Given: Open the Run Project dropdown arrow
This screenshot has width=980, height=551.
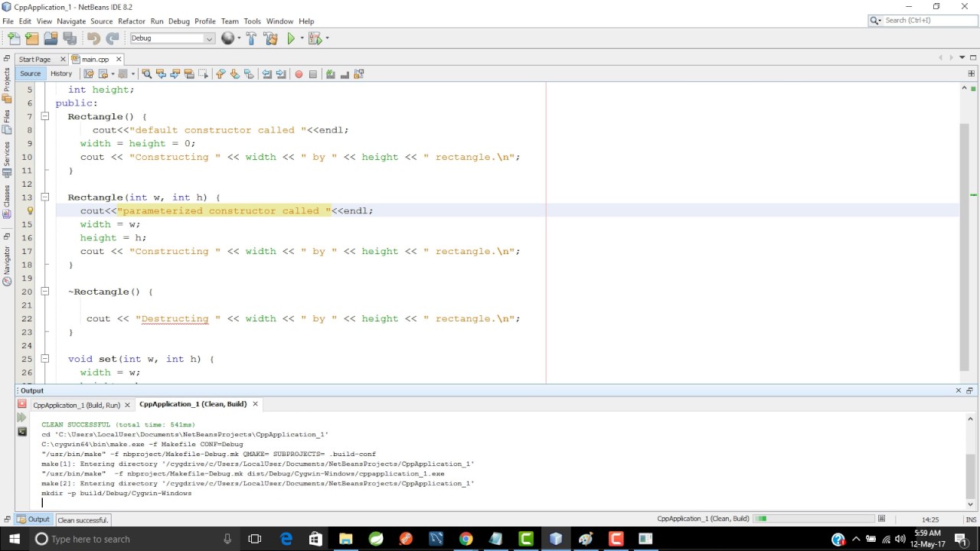Looking at the screenshot, I should (302, 38).
